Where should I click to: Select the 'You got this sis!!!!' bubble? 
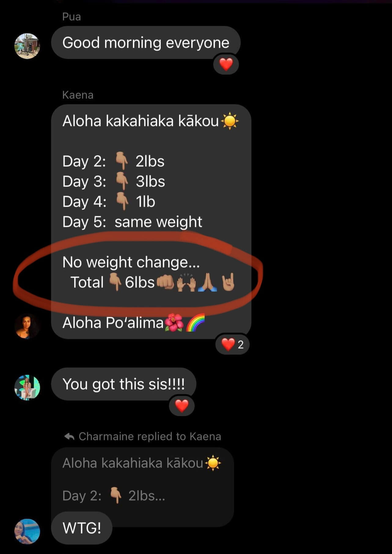[x=123, y=384]
